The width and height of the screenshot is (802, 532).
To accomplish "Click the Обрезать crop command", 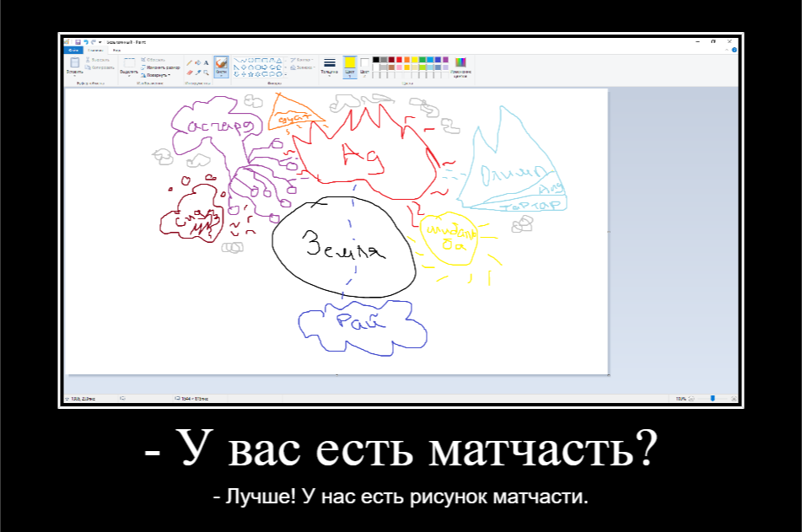I will coord(153,60).
